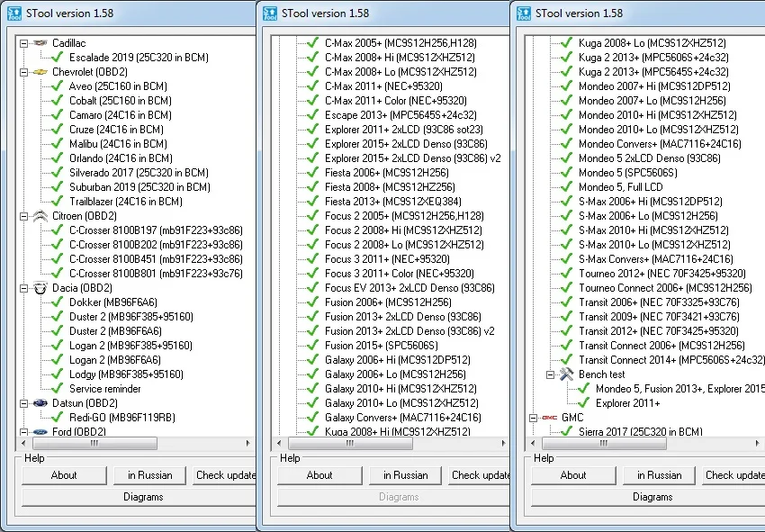
Task: Select Lodgy (MB96F385+95160)
Action: pos(126,374)
